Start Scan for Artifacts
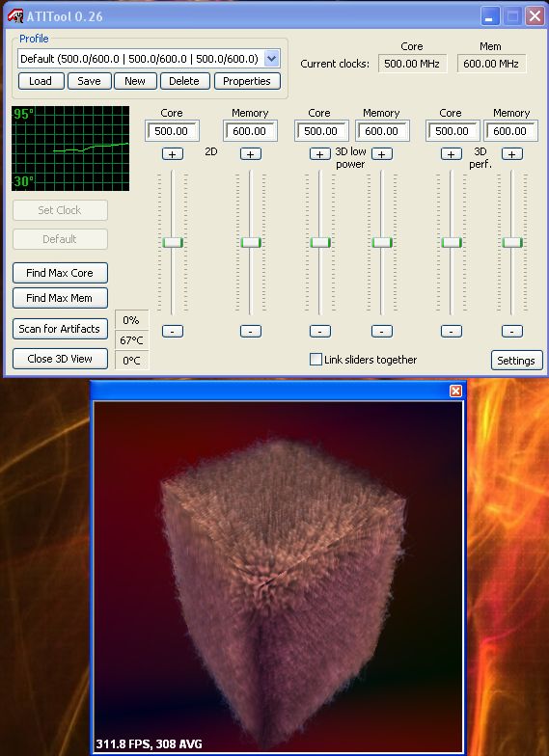Image resolution: width=549 pixels, height=756 pixels. [x=60, y=329]
